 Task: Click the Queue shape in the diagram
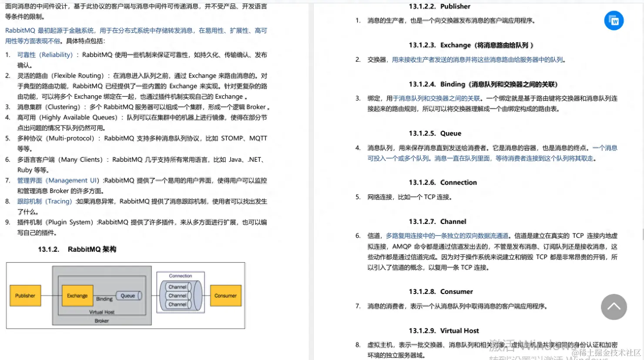(129, 296)
